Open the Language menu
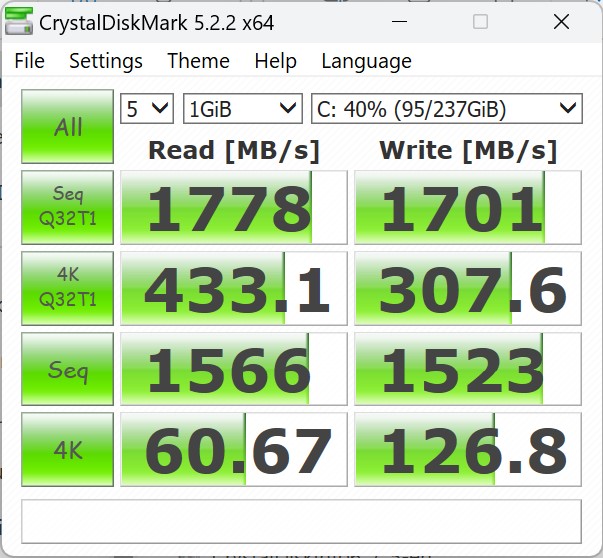This screenshot has height=558, width=603. pyautogui.click(x=366, y=61)
